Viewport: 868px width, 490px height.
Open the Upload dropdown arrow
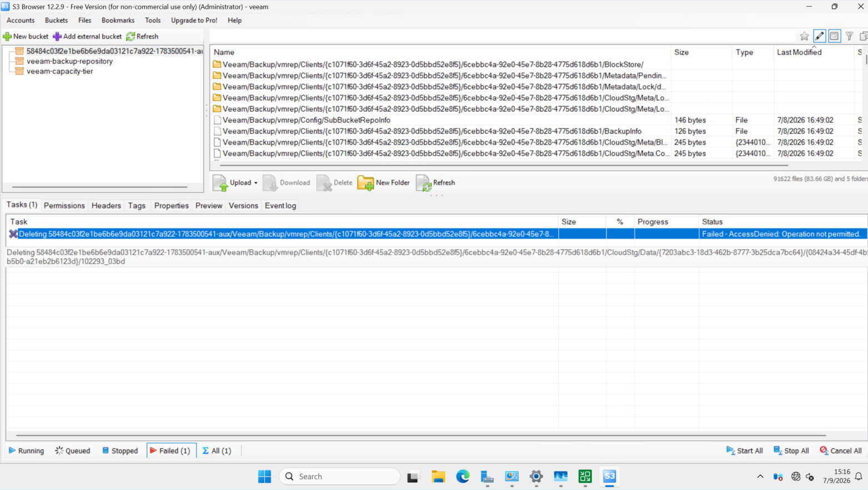pos(256,183)
